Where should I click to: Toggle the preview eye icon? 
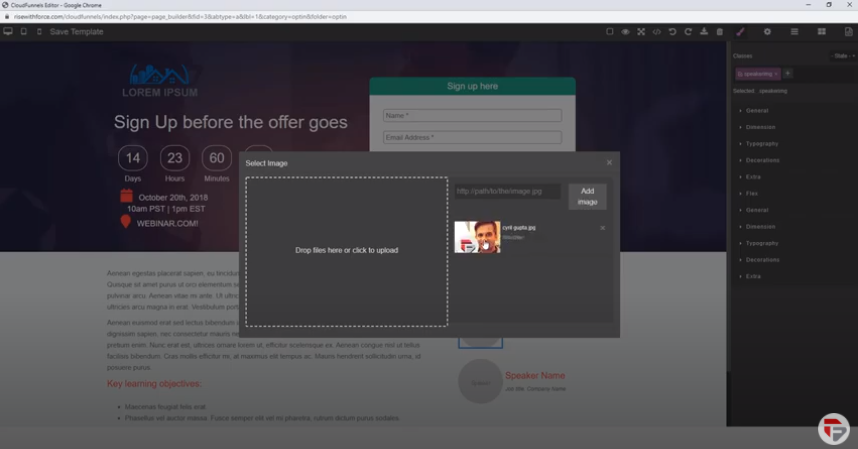(625, 32)
